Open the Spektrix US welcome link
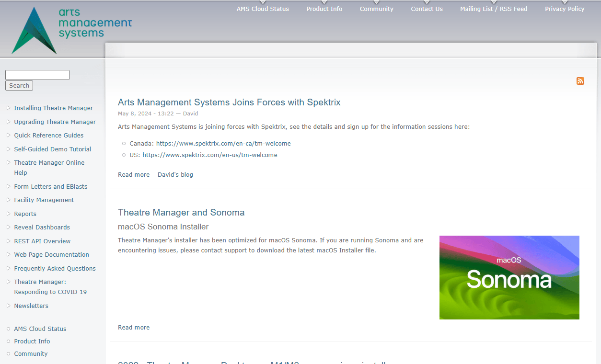 (210, 155)
